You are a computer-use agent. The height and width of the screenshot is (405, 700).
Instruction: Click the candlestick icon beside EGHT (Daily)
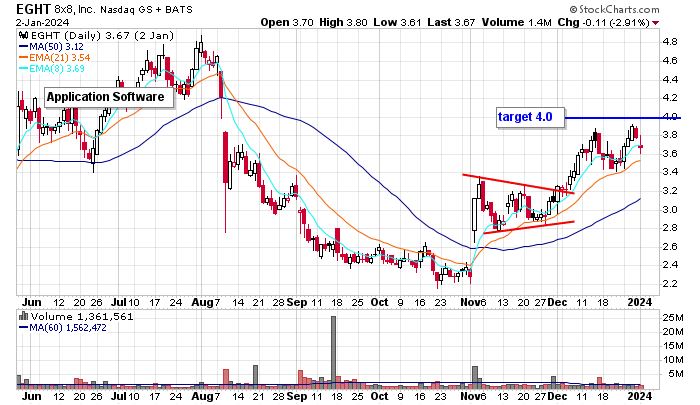(x=23, y=36)
